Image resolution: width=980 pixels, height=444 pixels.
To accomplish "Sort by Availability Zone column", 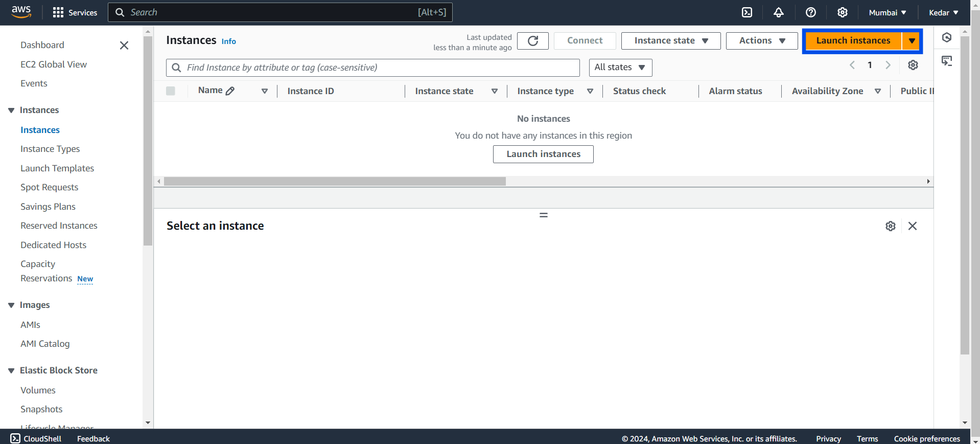I will 878,91.
